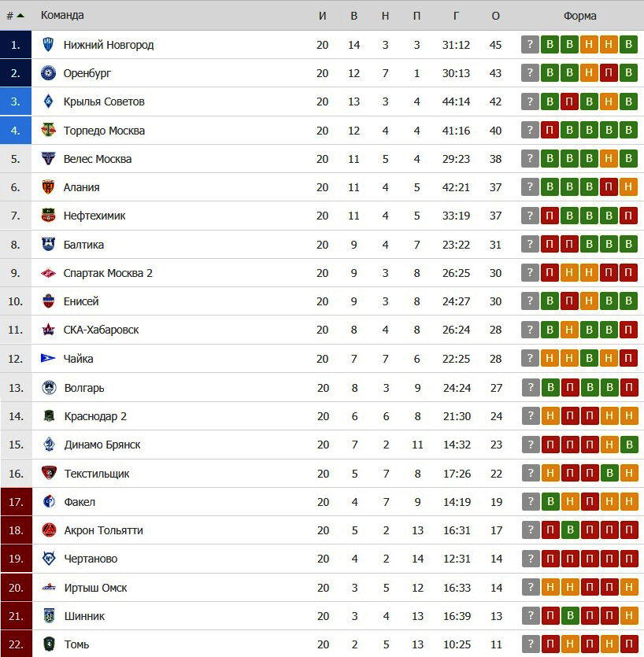Click the red П badge in Торпедо Москва row

550,131
